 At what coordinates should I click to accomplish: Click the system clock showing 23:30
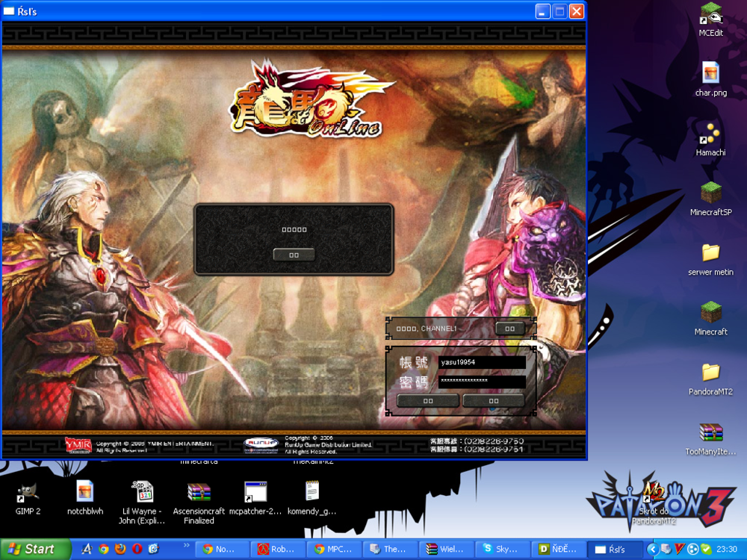pyautogui.click(x=727, y=549)
